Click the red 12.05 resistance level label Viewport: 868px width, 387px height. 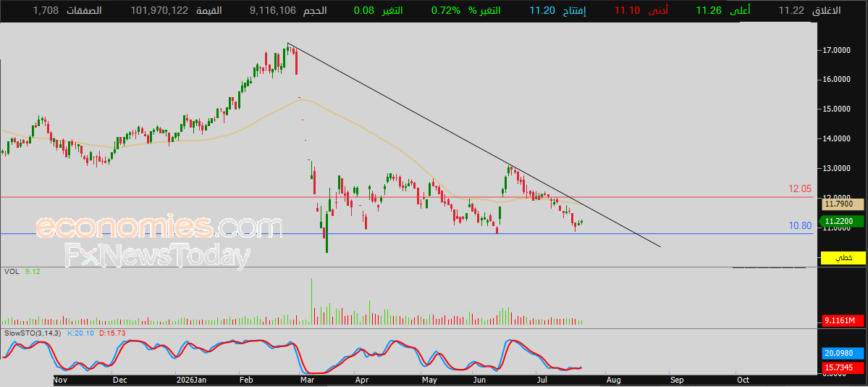[800, 189]
